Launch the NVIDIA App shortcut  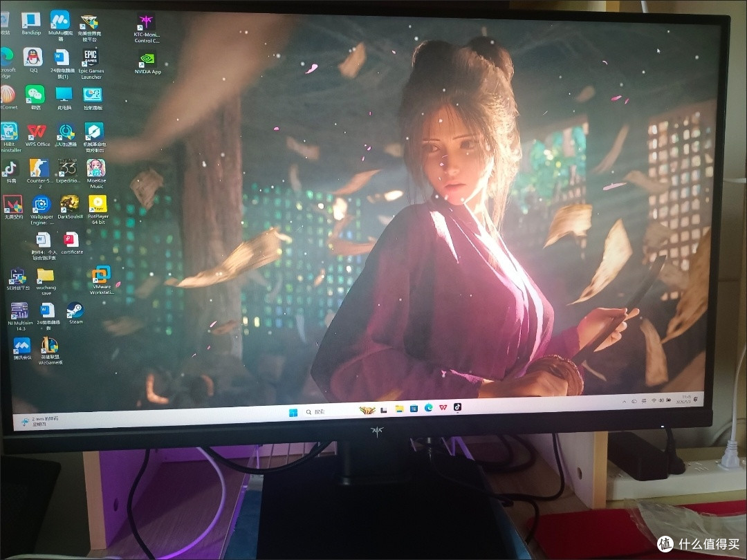148,62
